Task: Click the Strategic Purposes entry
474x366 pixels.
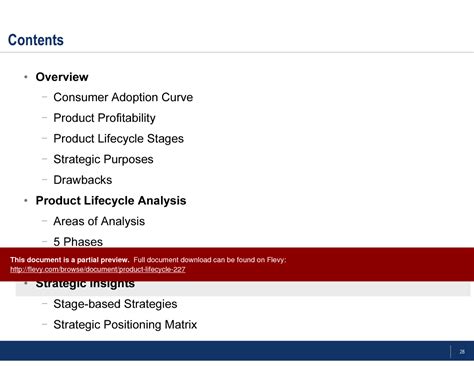Action: click(x=103, y=159)
